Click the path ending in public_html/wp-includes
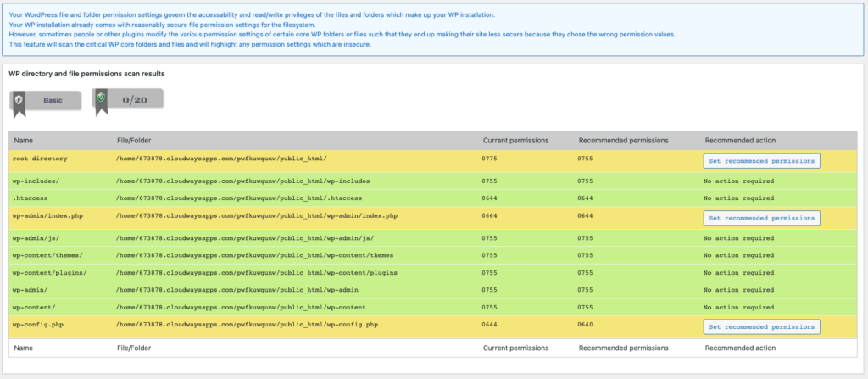This screenshot has width=868, height=379. click(x=243, y=181)
